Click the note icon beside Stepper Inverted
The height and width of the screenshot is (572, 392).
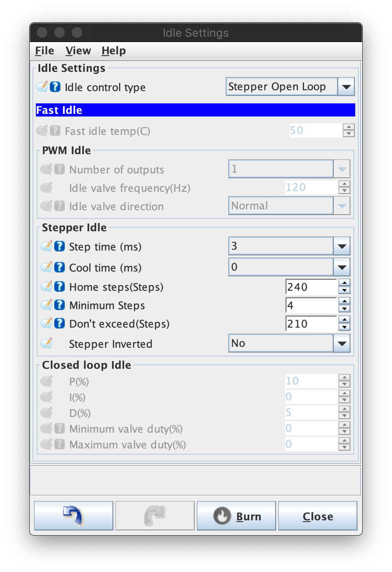point(47,343)
